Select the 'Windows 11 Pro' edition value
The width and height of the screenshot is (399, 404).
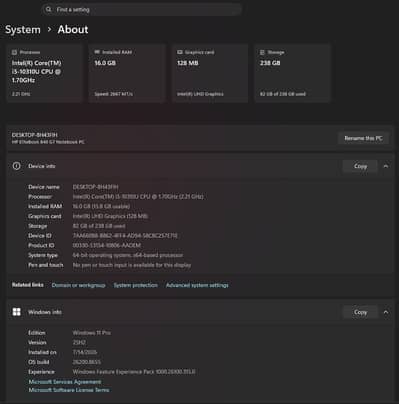pos(92,333)
